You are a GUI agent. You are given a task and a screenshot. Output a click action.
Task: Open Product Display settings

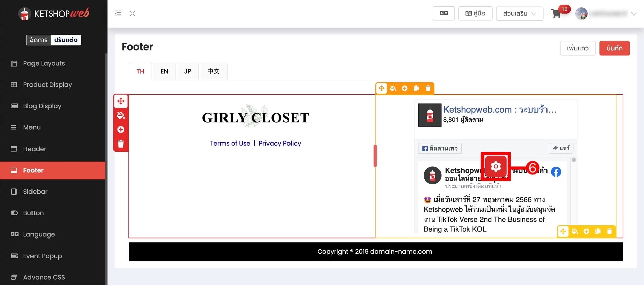(x=53, y=85)
